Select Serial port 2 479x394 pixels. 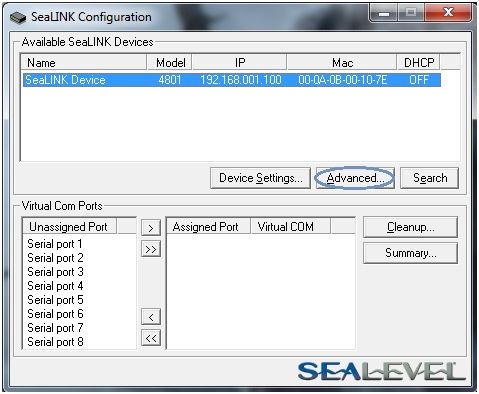pyautogui.click(x=55, y=258)
